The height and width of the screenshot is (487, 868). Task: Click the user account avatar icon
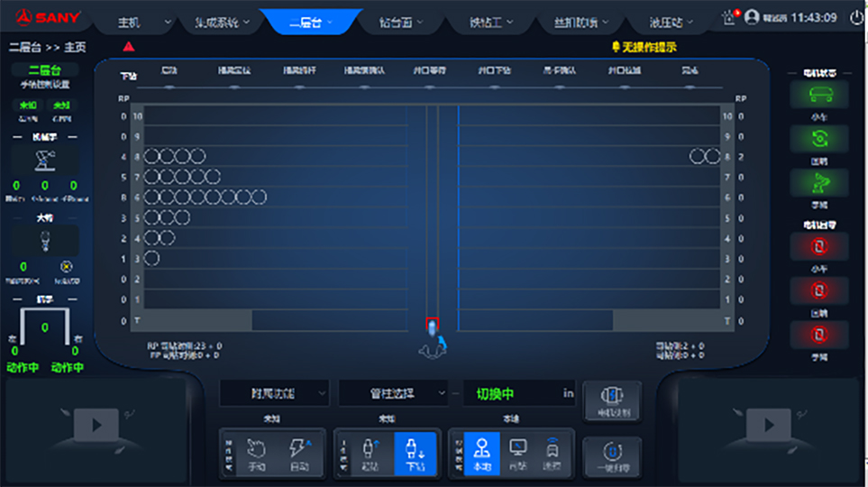752,17
